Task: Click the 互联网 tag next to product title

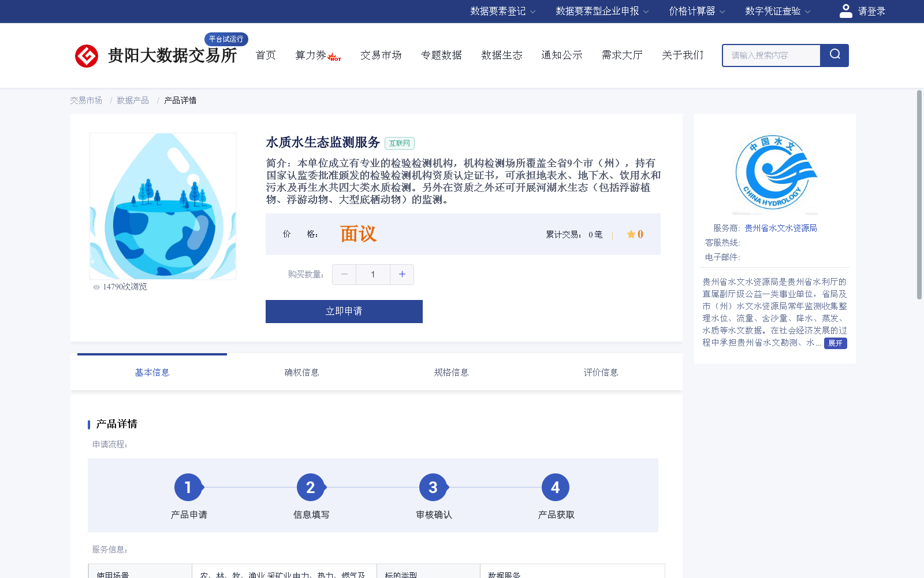Action: 400,143
